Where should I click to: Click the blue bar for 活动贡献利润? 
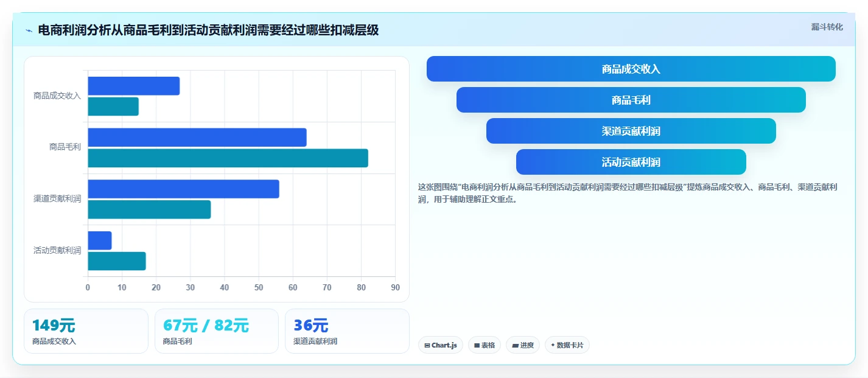click(x=100, y=240)
